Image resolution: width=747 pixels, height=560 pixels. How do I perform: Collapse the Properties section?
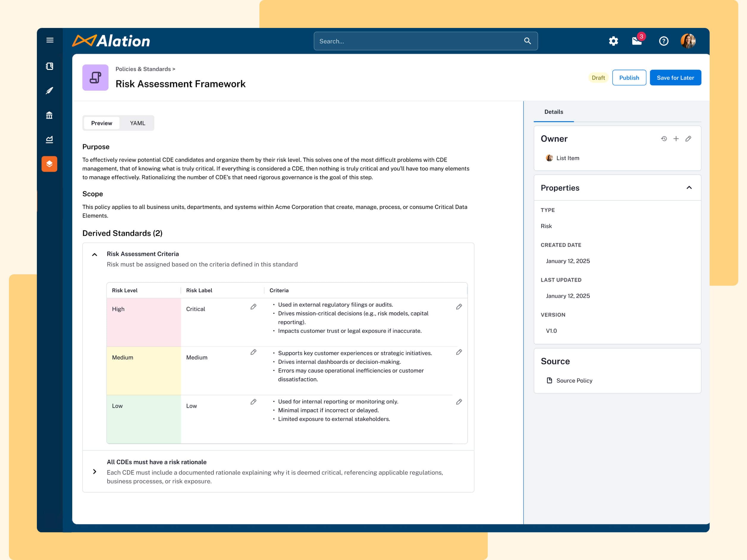point(689,188)
